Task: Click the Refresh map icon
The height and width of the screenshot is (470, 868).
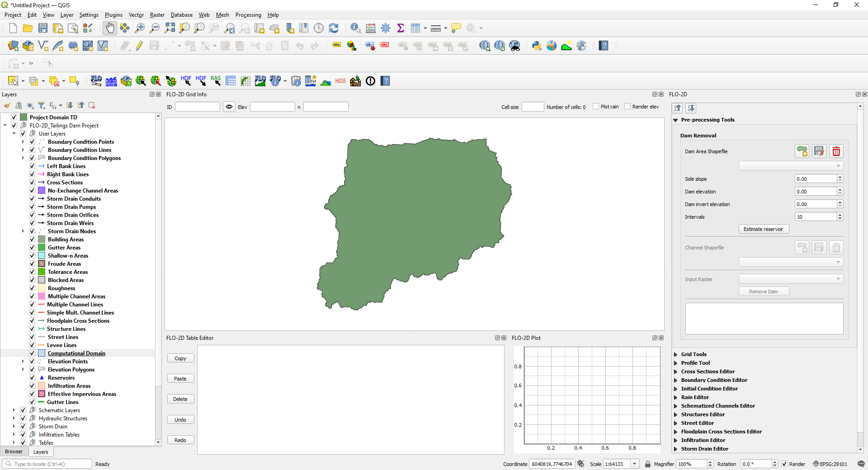Action: pyautogui.click(x=334, y=28)
